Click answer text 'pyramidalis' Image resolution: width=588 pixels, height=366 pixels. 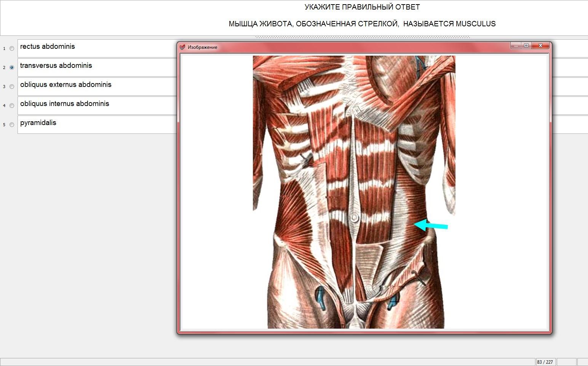pyautogui.click(x=38, y=123)
